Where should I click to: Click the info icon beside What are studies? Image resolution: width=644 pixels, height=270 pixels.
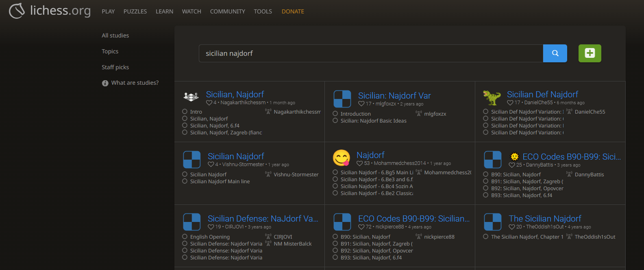(x=105, y=83)
